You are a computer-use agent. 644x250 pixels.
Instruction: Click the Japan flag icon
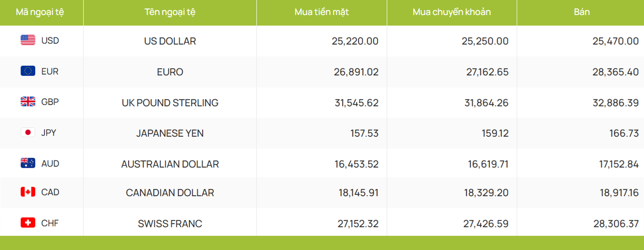click(x=28, y=132)
